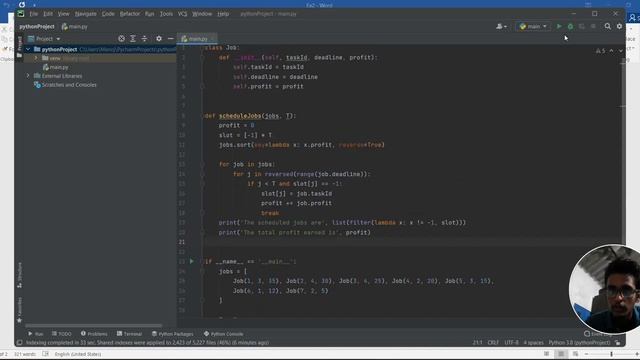Screen dimensions: 640x360
Task: Switch Word to Print Layout view icon
Action: point(561,354)
